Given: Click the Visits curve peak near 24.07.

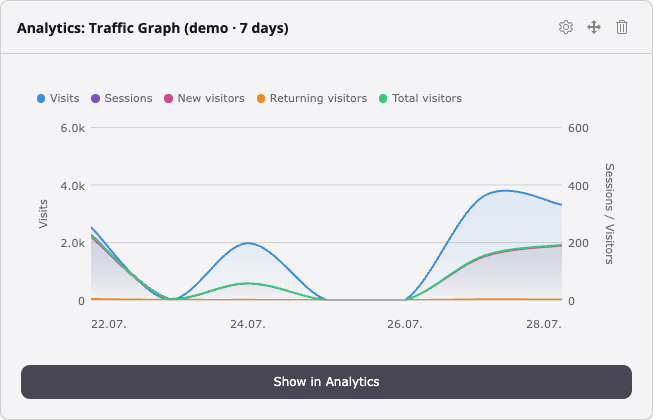Looking at the screenshot, I should [x=248, y=243].
